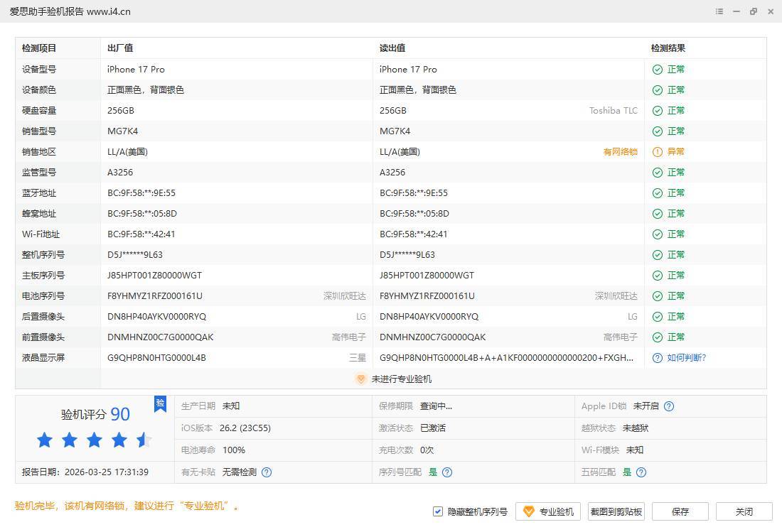Click help icon next to 五码匹配
Image resolution: width=782 pixels, height=532 pixels.
[x=641, y=472]
